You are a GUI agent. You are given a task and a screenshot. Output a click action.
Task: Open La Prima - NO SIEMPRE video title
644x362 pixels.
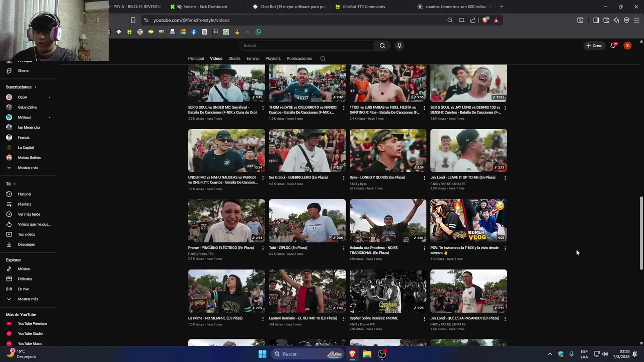pos(215,318)
